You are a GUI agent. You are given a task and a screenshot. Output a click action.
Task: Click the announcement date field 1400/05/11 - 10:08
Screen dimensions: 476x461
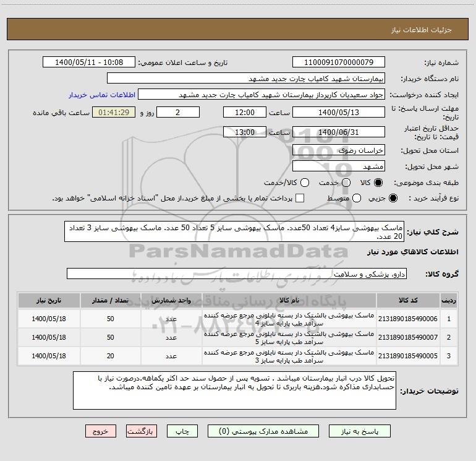89,62
